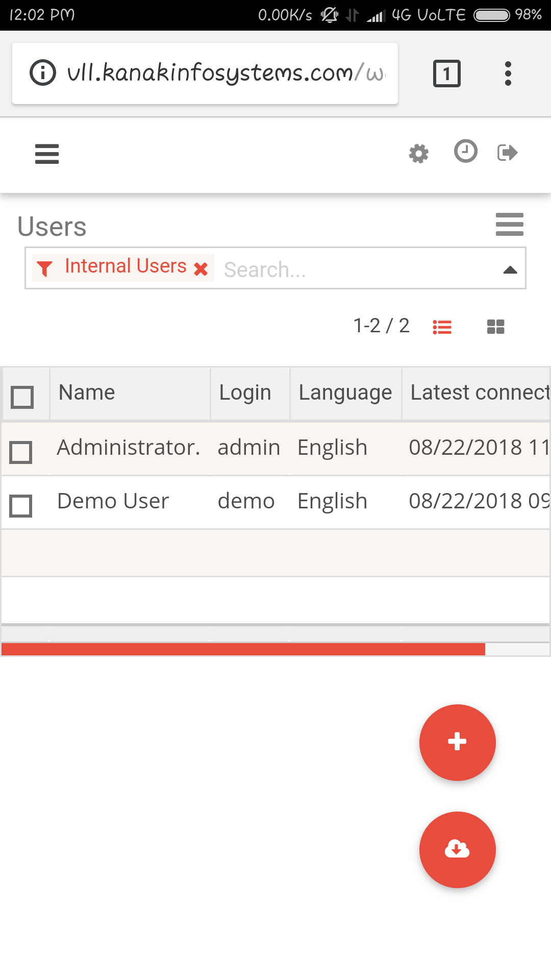Click Demo User's English language cell
The image size is (551, 980).
tap(333, 502)
